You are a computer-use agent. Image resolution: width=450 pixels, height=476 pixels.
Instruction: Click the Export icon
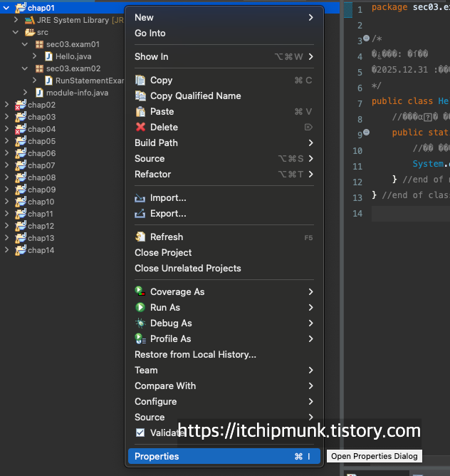(140, 214)
